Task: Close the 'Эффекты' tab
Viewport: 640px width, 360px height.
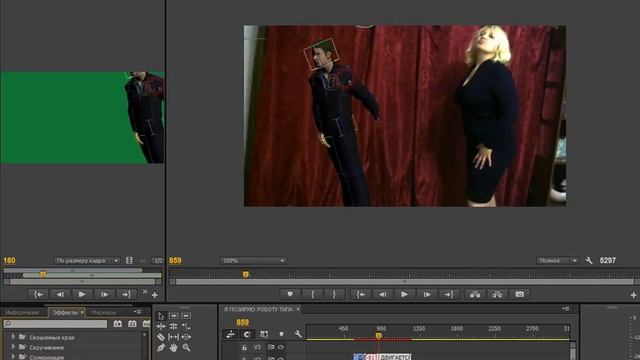Action: click(x=82, y=313)
